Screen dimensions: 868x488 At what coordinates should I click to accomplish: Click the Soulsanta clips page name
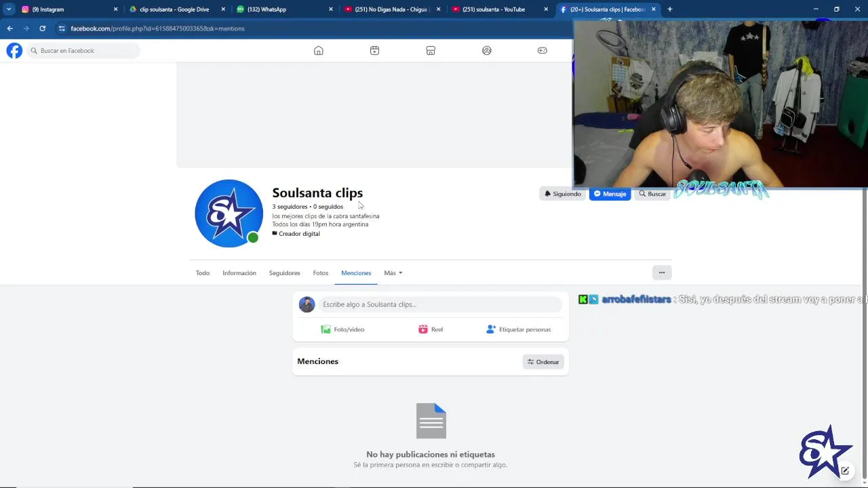click(x=317, y=193)
